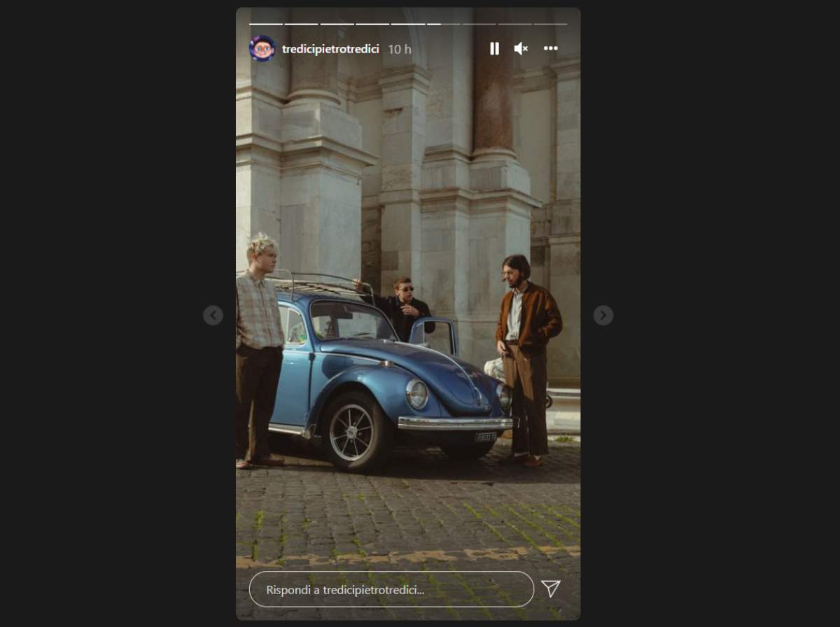
Task: Click the paper plane send icon
Action: [551, 589]
